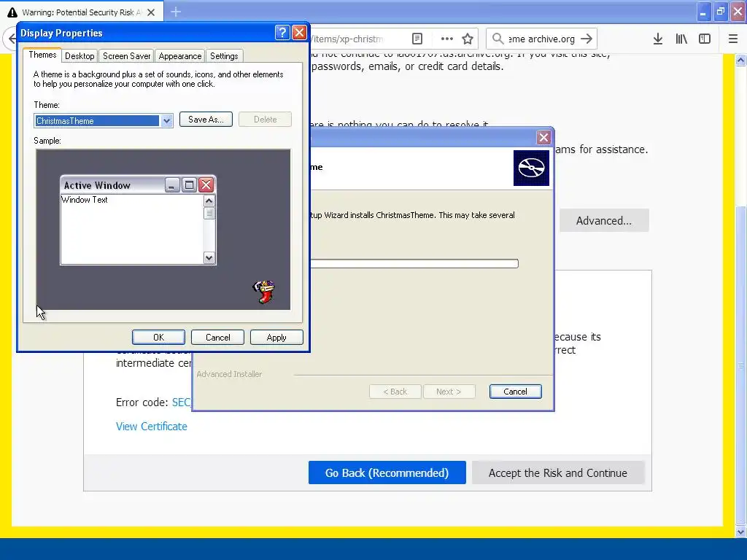Switch to the Screen Saver tab

(x=126, y=56)
